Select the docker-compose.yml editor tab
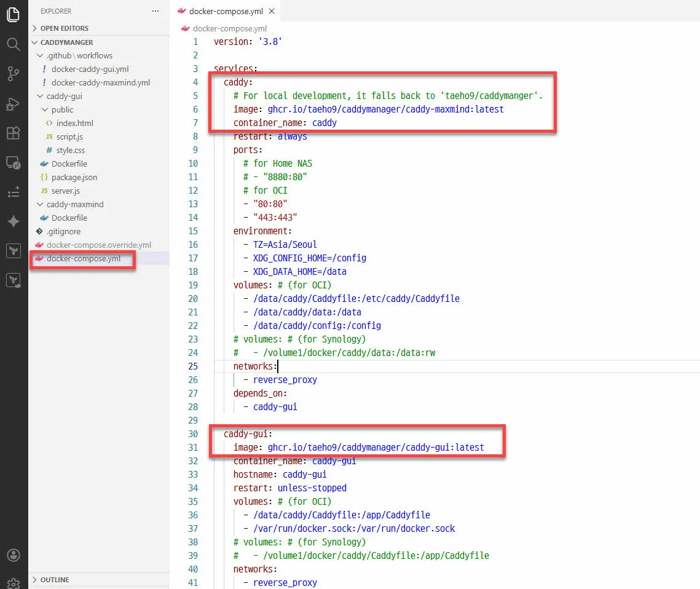Image resolution: width=700 pixels, height=589 pixels. click(x=226, y=11)
